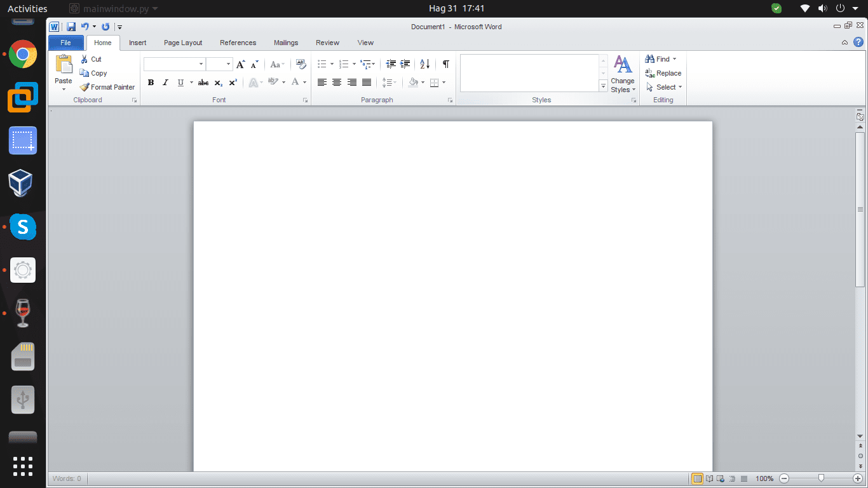Open Show Applications grid in dock
Screen dimensions: 868x488
point(23,466)
